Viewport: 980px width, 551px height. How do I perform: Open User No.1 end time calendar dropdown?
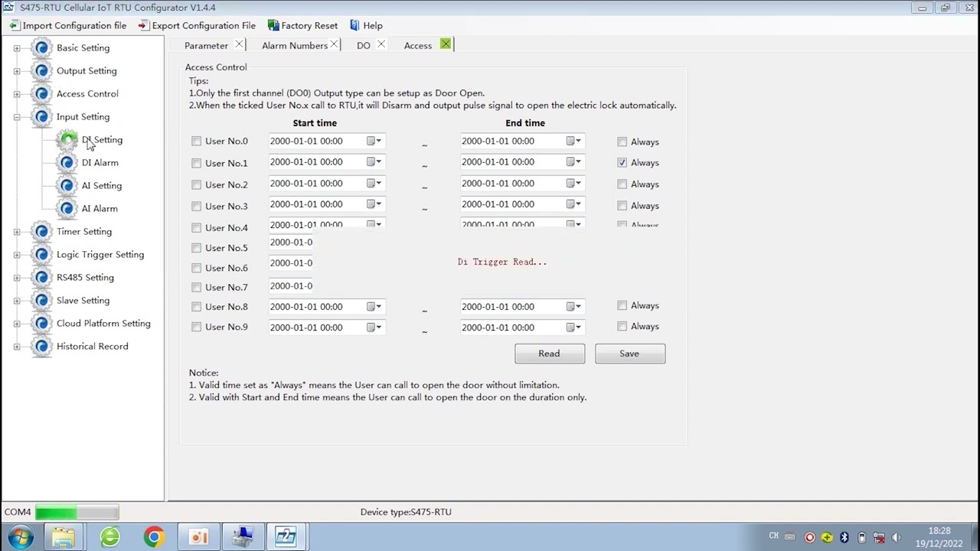coord(573,161)
